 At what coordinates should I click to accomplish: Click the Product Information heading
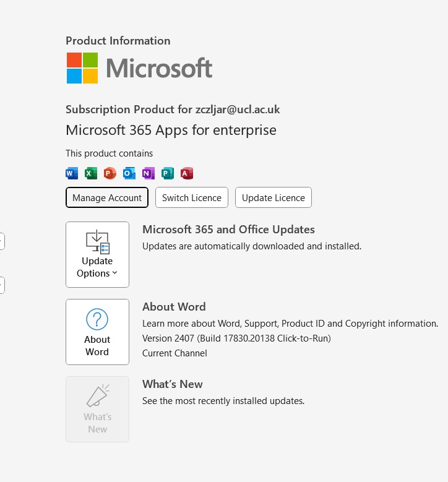click(118, 41)
